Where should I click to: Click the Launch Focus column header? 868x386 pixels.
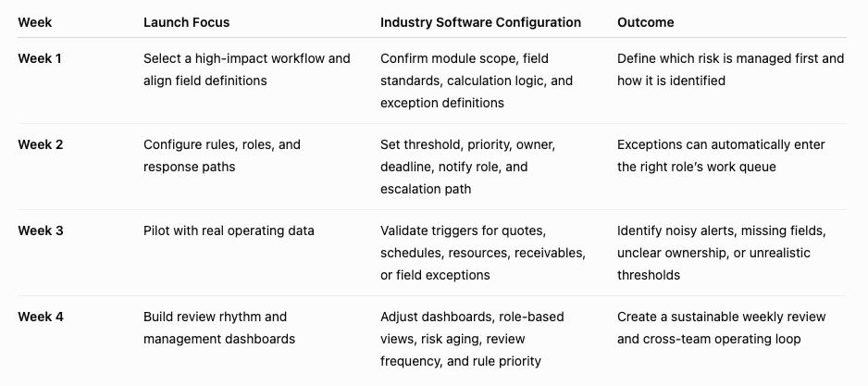(x=187, y=23)
